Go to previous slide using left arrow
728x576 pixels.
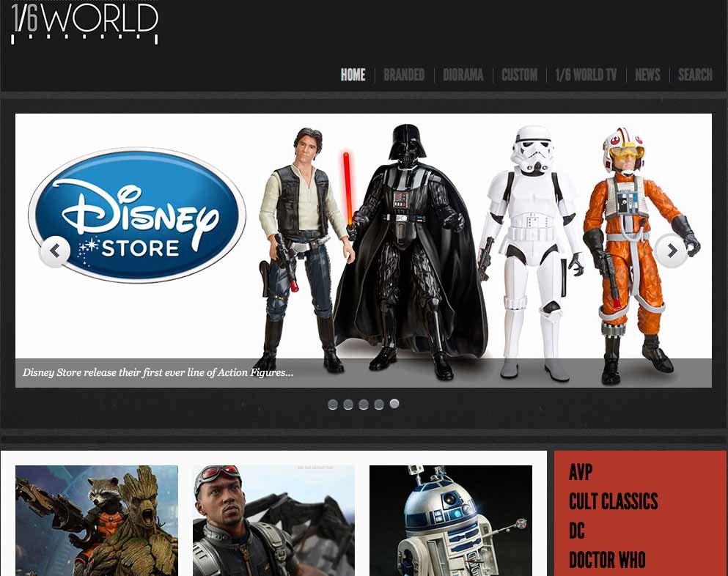pyautogui.click(x=55, y=251)
